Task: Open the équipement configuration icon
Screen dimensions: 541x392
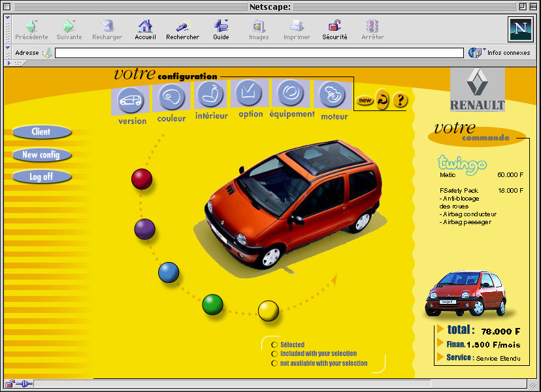Action: click(x=291, y=94)
